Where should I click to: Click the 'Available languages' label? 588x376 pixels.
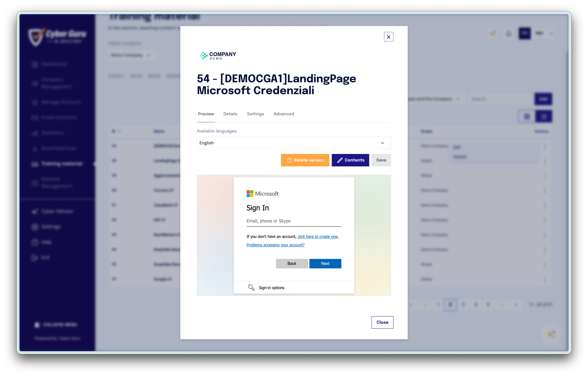click(217, 131)
